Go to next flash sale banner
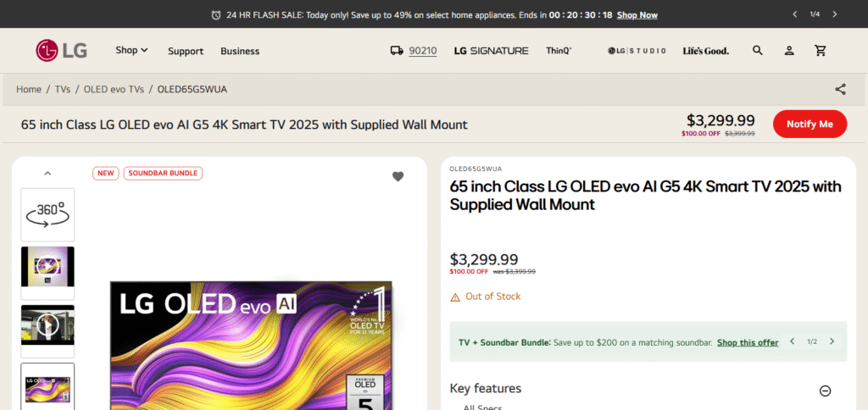The height and width of the screenshot is (410, 868). coord(835,14)
